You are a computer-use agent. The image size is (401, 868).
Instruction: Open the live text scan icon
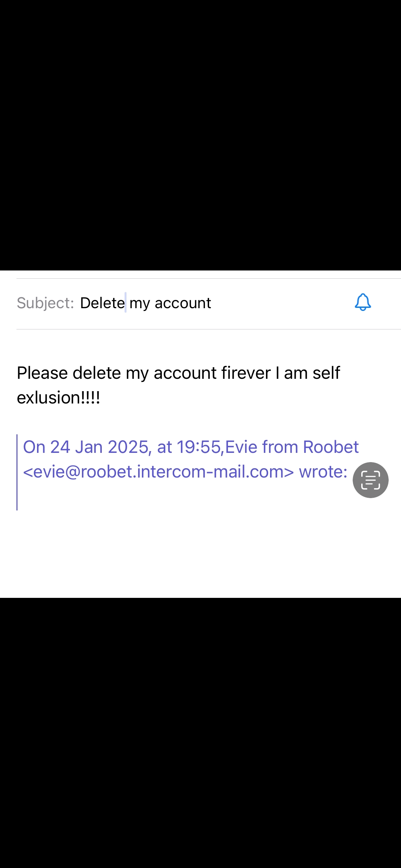370,480
